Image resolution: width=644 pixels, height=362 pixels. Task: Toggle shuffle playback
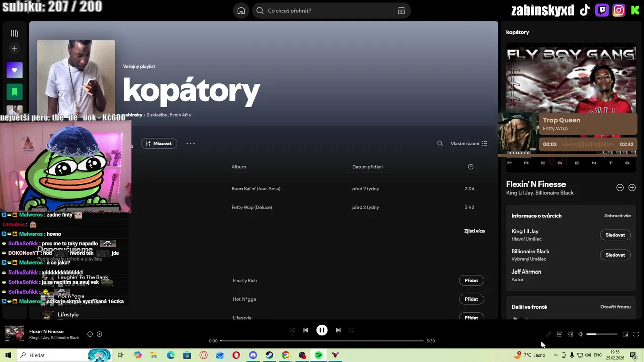tap(292, 330)
